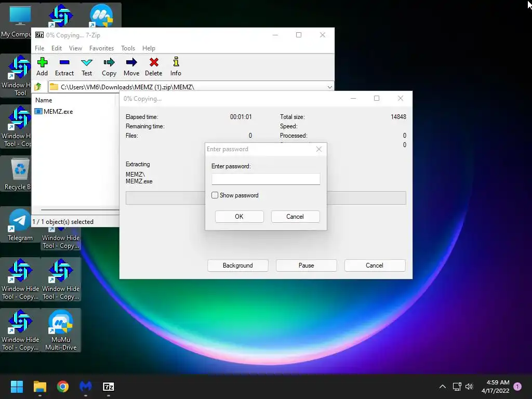
Task: Click the Move toolbar icon
Action: [x=131, y=66]
